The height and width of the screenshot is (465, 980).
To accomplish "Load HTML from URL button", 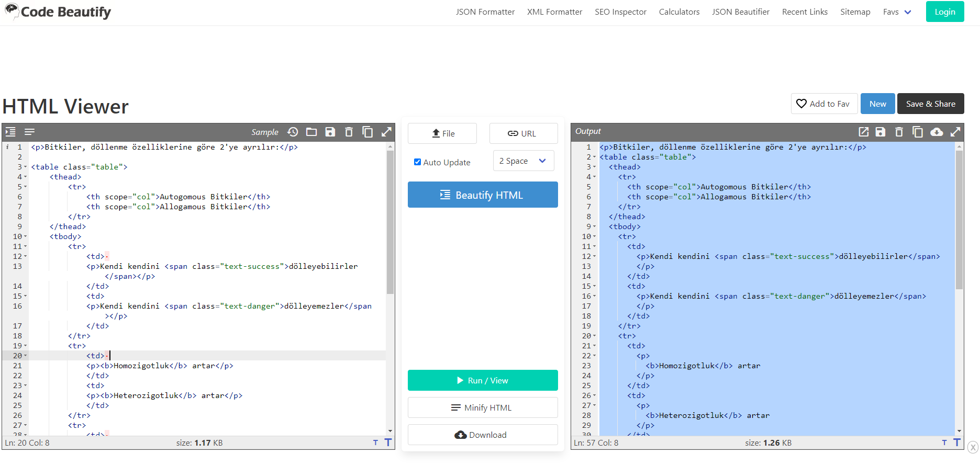I will (524, 133).
